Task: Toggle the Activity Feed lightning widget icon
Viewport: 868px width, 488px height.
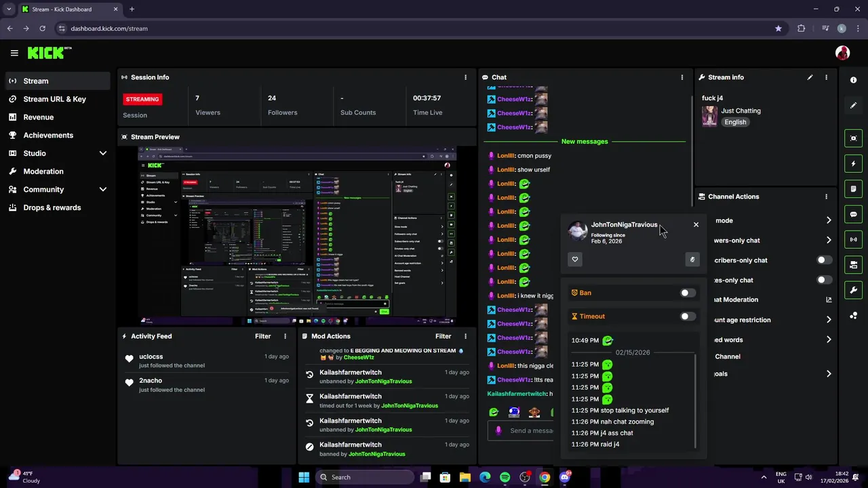Action: [x=853, y=163]
